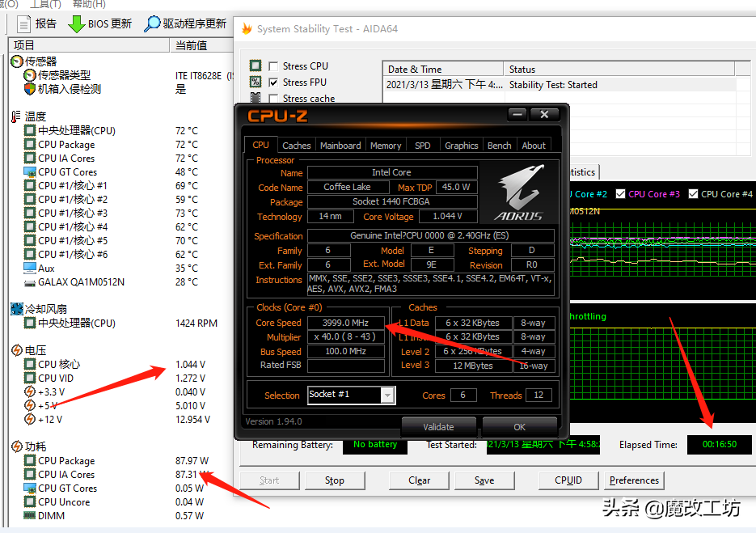The image size is (756, 533).
Task: Click the +12 V voltage icon
Action: [30, 419]
